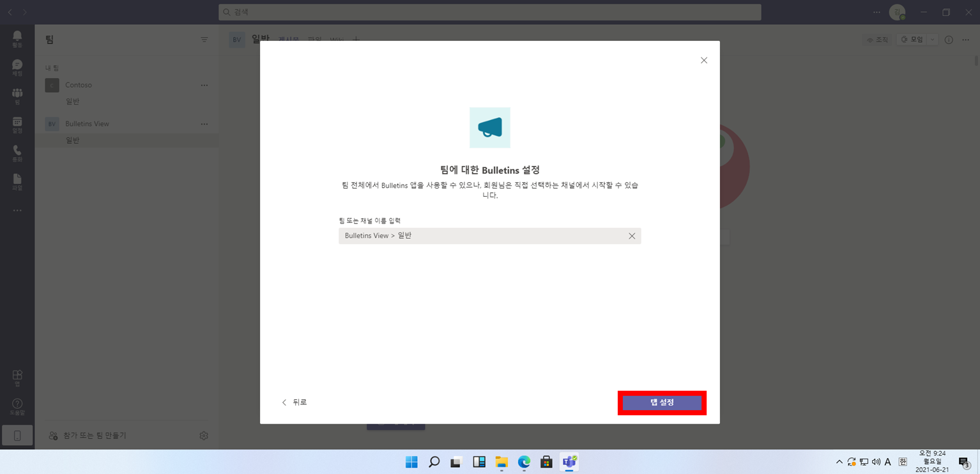Go back with the 뒤로 button
The width and height of the screenshot is (980, 474).
[x=295, y=402]
